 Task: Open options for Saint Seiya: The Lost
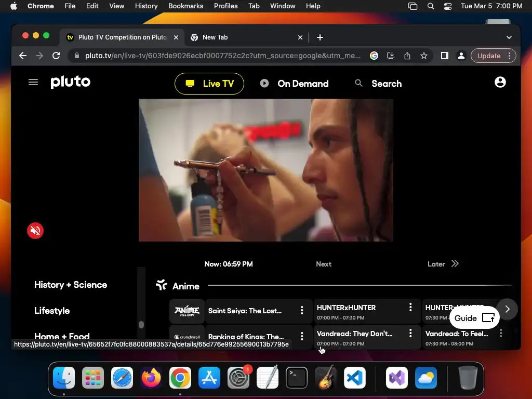[x=302, y=310]
